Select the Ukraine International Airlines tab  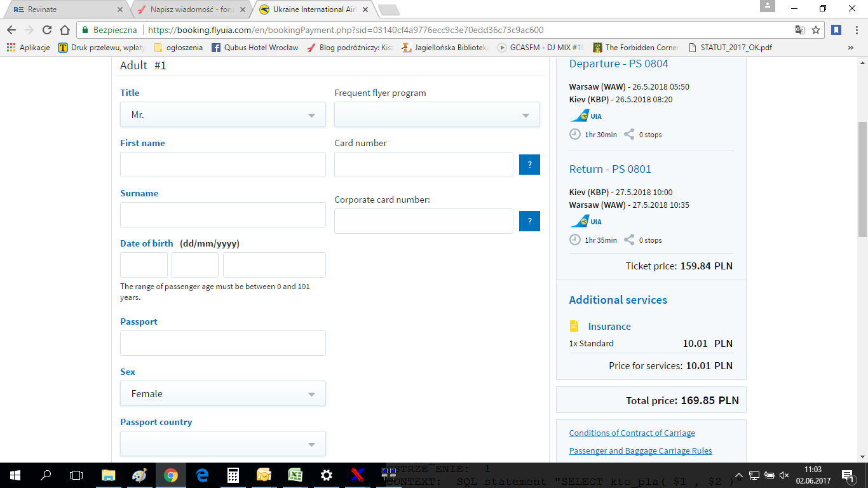pyautogui.click(x=315, y=10)
